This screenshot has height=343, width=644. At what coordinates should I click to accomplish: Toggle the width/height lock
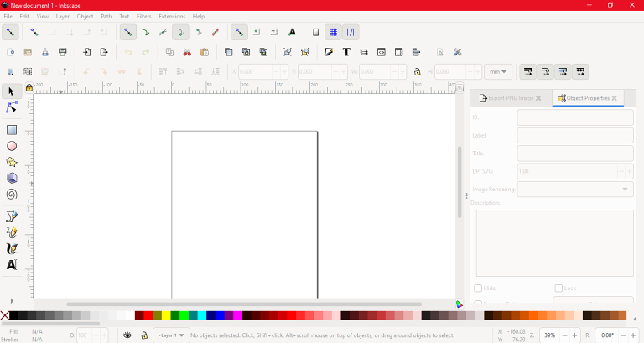click(x=417, y=72)
